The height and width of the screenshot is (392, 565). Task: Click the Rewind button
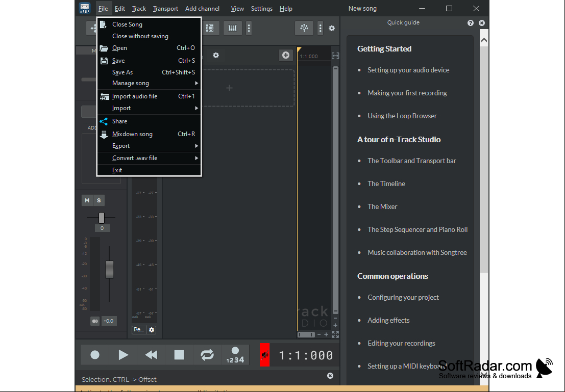(151, 355)
